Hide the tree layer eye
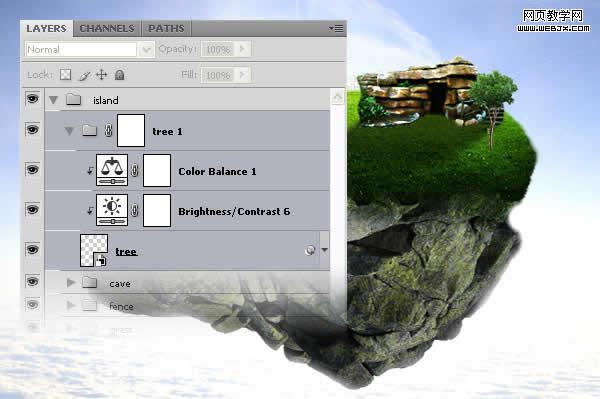This screenshot has height=399, width=600. [x=33, y=249]
